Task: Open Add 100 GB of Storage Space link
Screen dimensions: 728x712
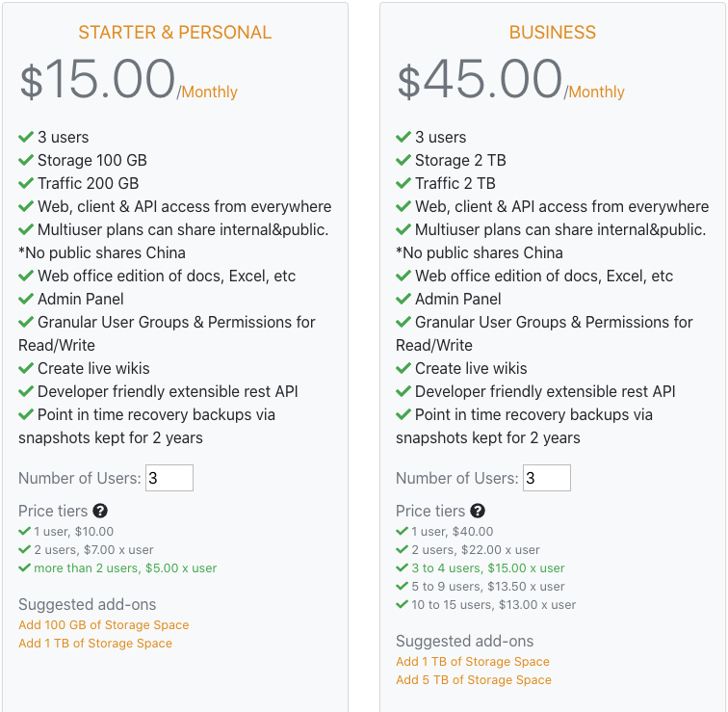Action: click(104, 624)
